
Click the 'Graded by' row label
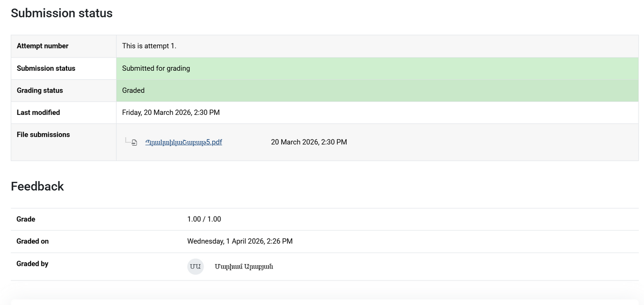[x=32, y=264]
